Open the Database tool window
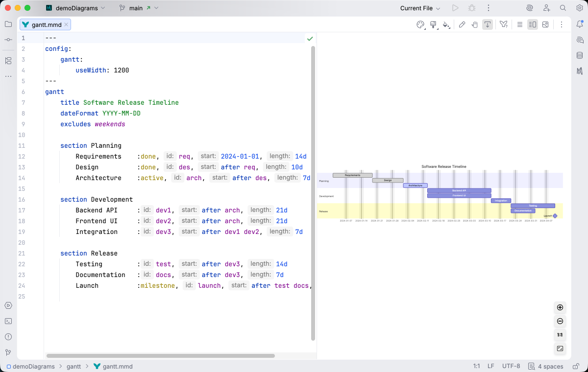 580,55
